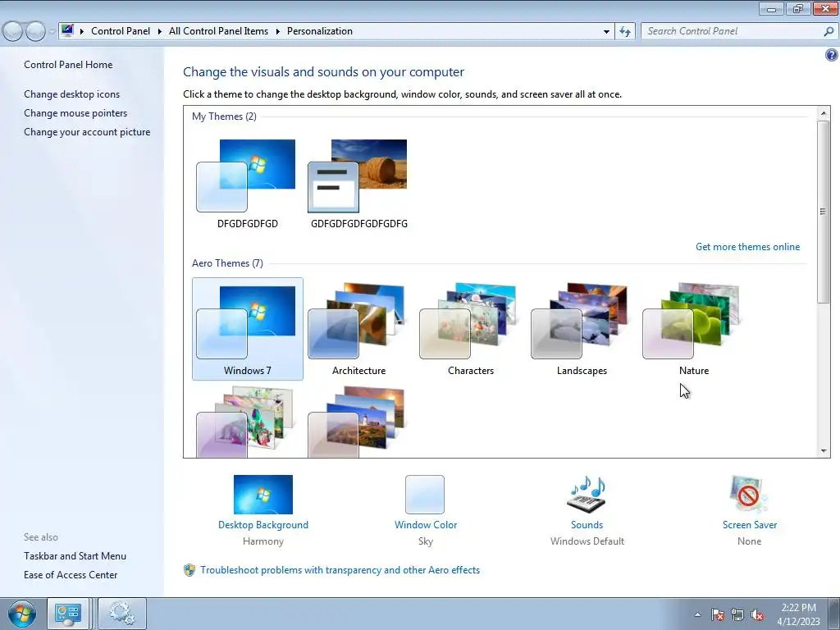This screenshot has width=840, height=630.
Task: Click the themes list scroll up arrow
Action: (824, 113)
